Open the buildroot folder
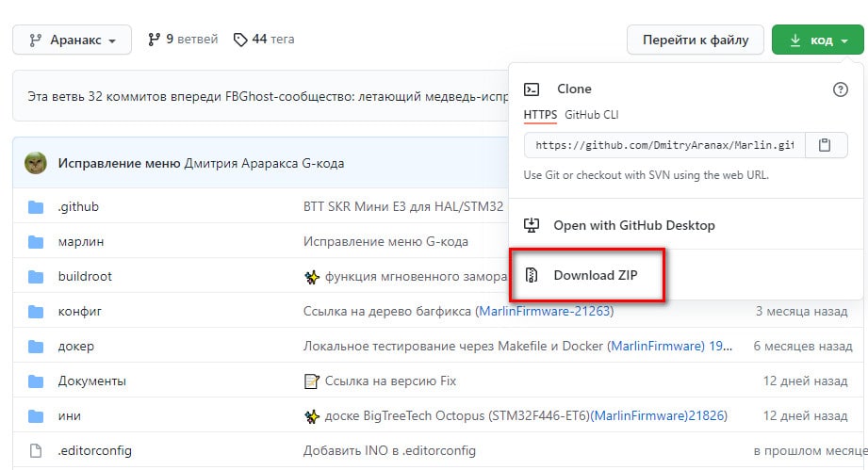 click(x=85, y=277)
